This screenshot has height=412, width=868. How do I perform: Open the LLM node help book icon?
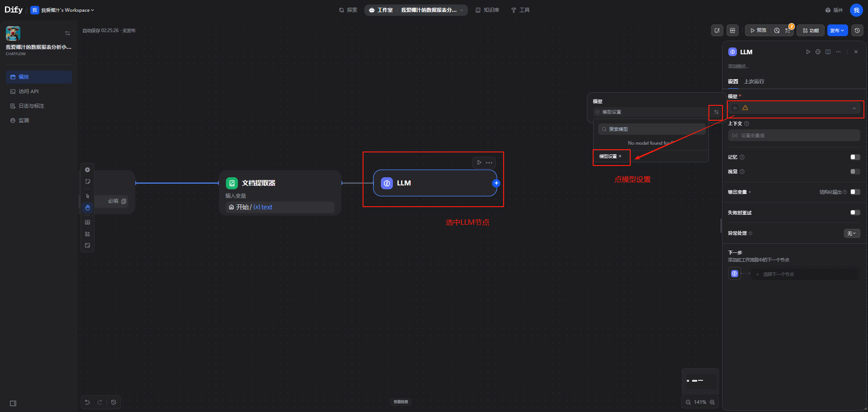[x=828, y=52]
